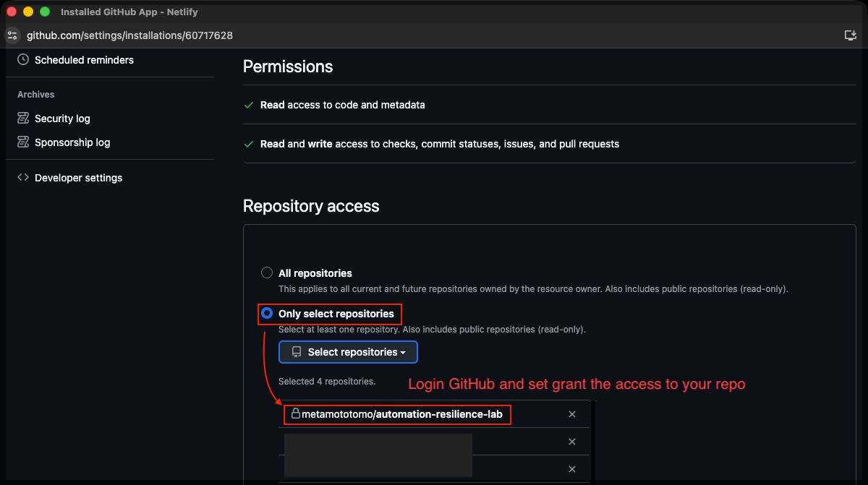
Task: Open Developer settings link
Action: [x=78, y=178]
